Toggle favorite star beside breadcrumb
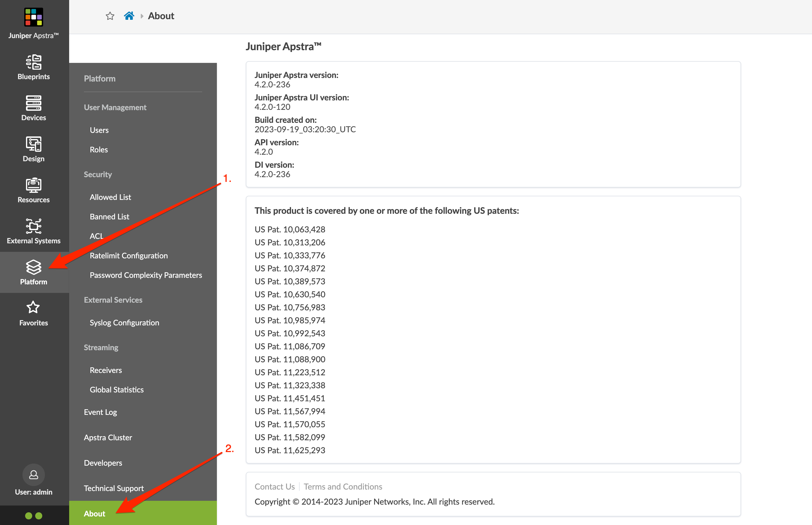This screenshot has height=525, width=812. tap(110, 16)
